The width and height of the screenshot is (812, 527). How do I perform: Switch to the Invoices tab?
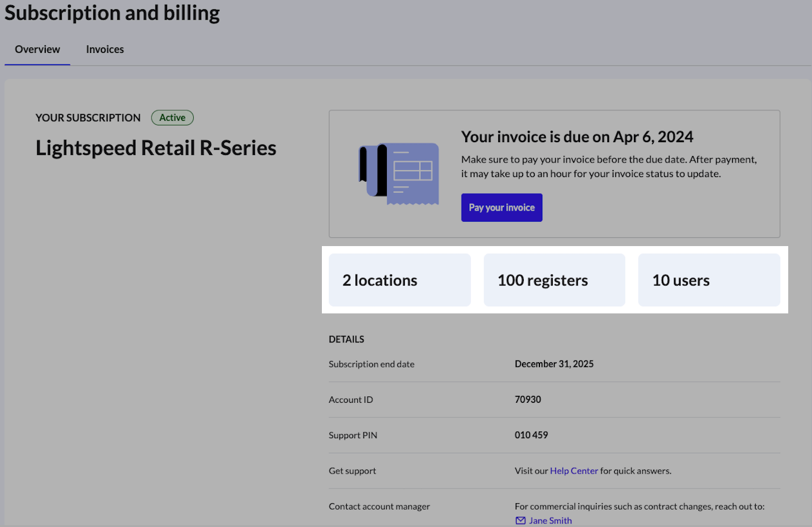(x=105, y=49)
